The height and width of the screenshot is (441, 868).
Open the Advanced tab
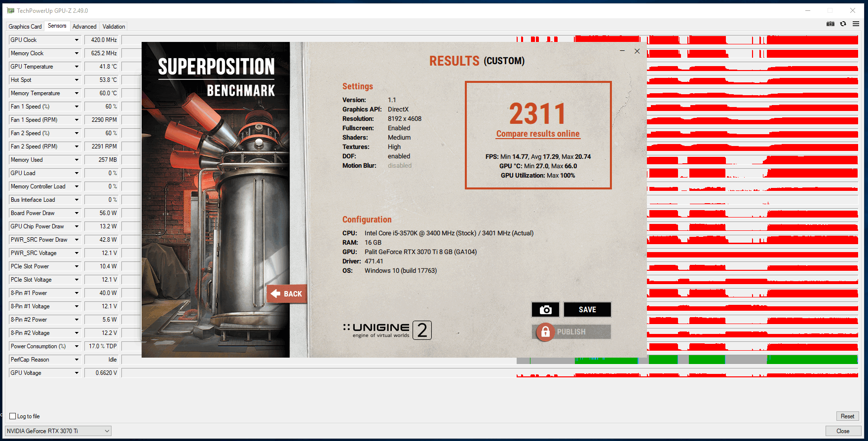point(84,27)
